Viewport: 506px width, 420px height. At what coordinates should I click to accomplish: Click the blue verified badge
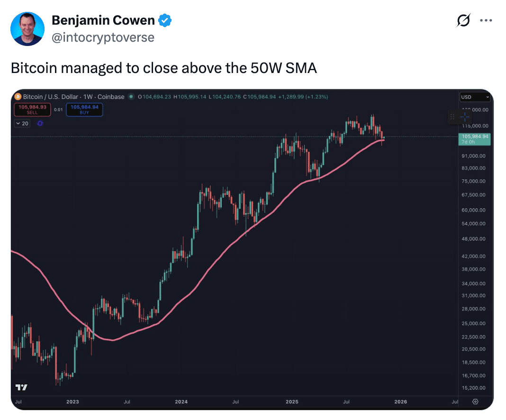click(165, 20)
